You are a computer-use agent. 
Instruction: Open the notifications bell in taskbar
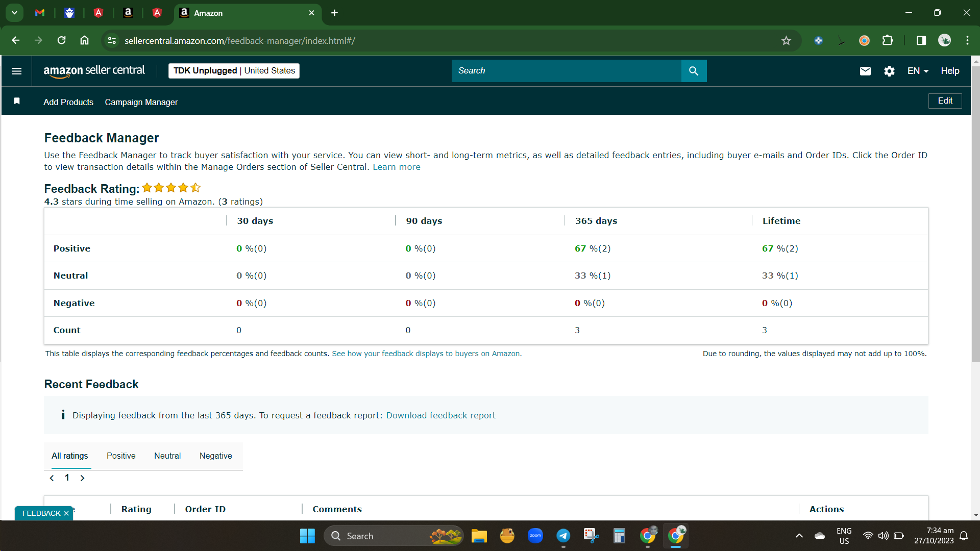tap(964, 536)
